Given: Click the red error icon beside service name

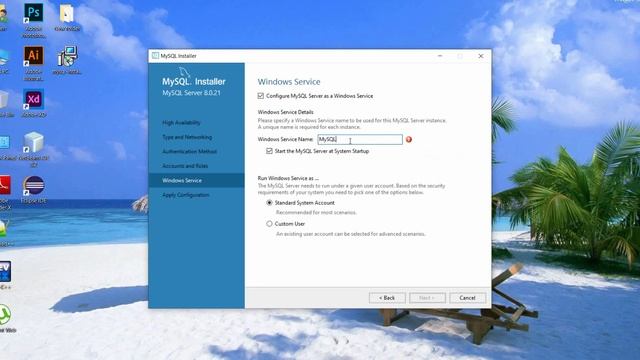Looking at the screenshot, I should point(409,140).
